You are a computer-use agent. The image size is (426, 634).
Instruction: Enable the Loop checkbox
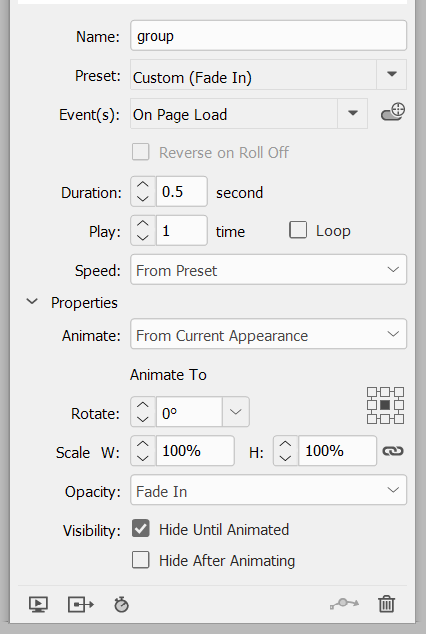point(298,230)
